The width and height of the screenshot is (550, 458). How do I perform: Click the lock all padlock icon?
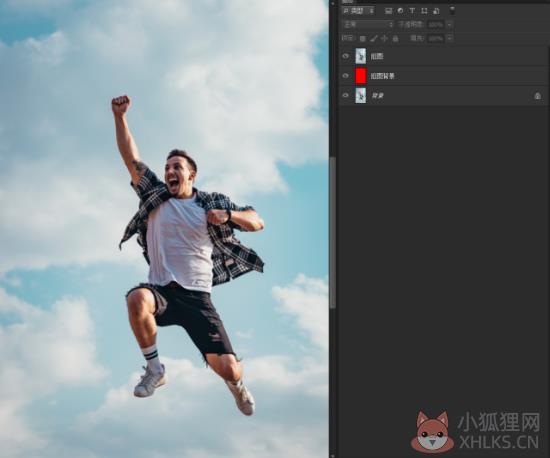pyautogui.click(x=395, y=39)
